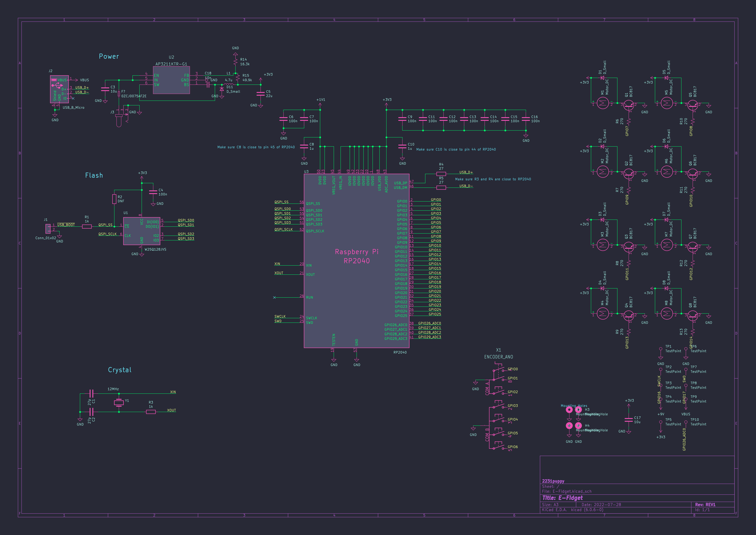Click note 'Make sure C10 is close to pin 44'

456,149
